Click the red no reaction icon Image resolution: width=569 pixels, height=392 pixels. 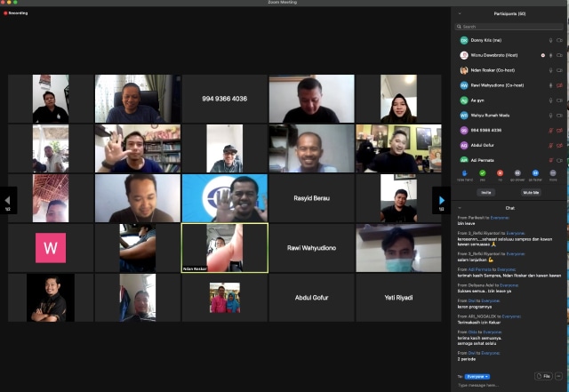[x=500, y=173]
